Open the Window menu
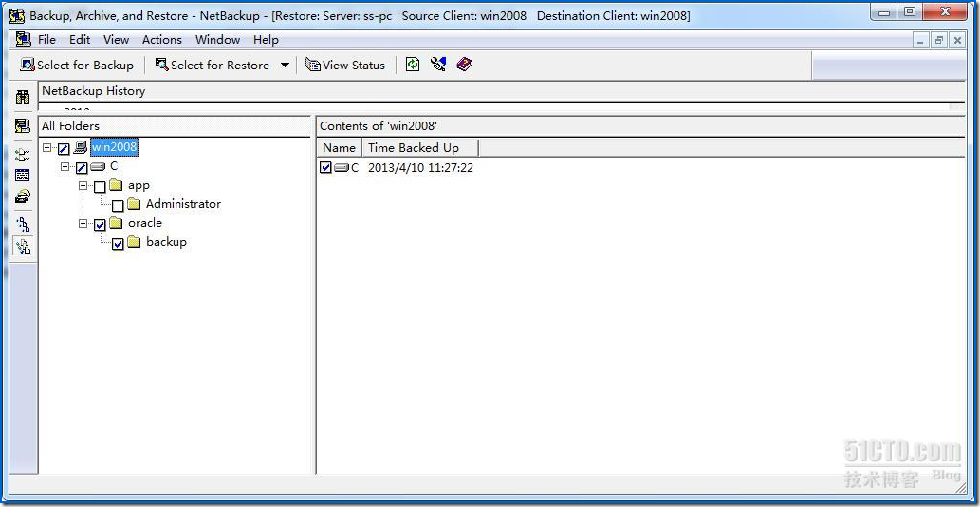Viewport: 980px width, 507px height. (217, 39)
